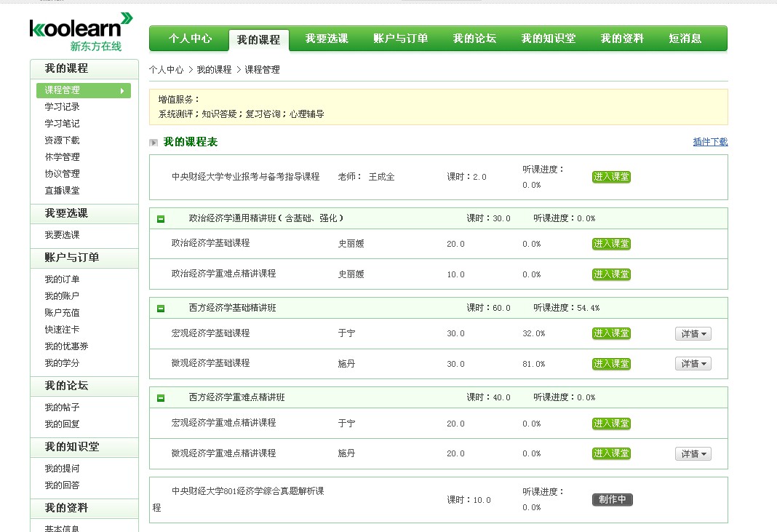Enter classroom for 政治经济学基础课程
The width and height of the screenshot is (777, 532).
click(x=611, y=244)
